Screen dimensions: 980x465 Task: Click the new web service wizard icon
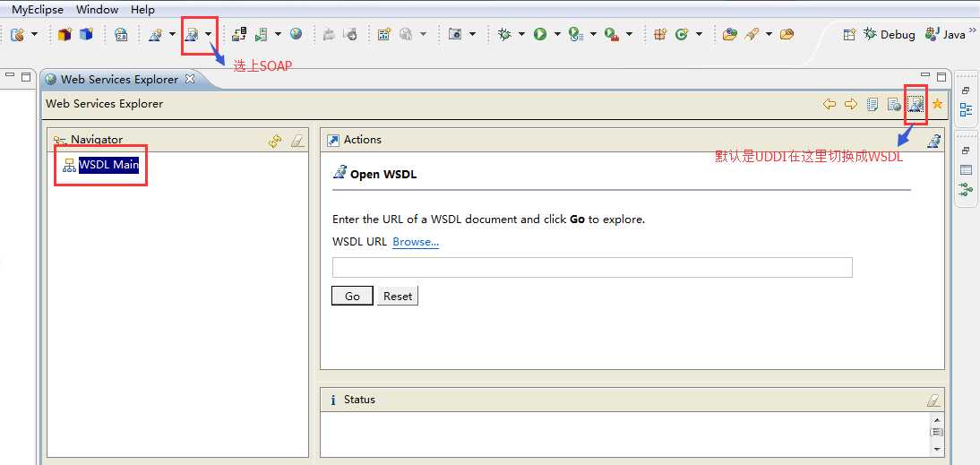tap(156, 34)
